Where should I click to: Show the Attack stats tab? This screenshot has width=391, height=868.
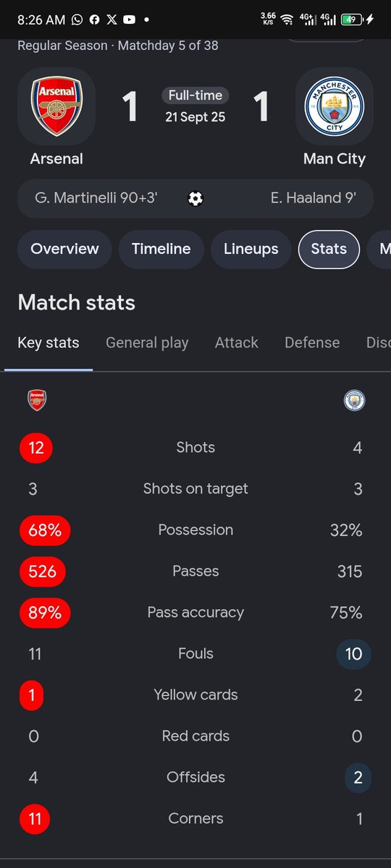[237, 343]
